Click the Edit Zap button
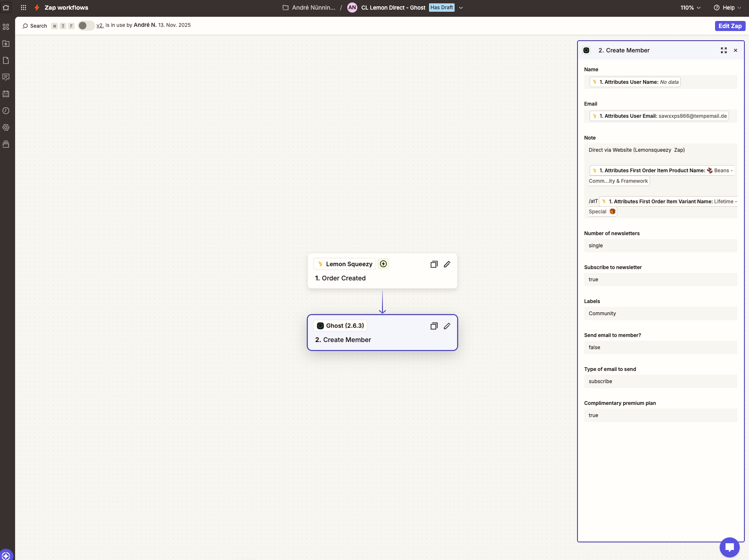Screen dimensions: 749x560 pyautogui.click(x=730, y=26)
